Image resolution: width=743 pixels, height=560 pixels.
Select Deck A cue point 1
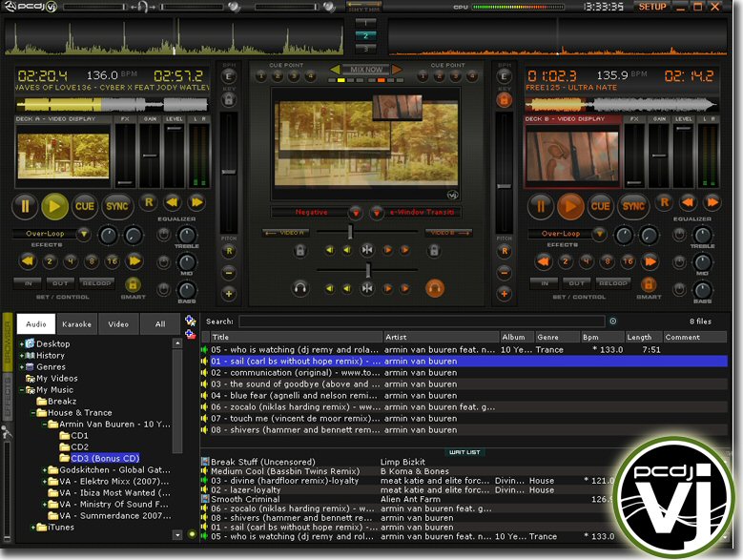tap(260, 76)
